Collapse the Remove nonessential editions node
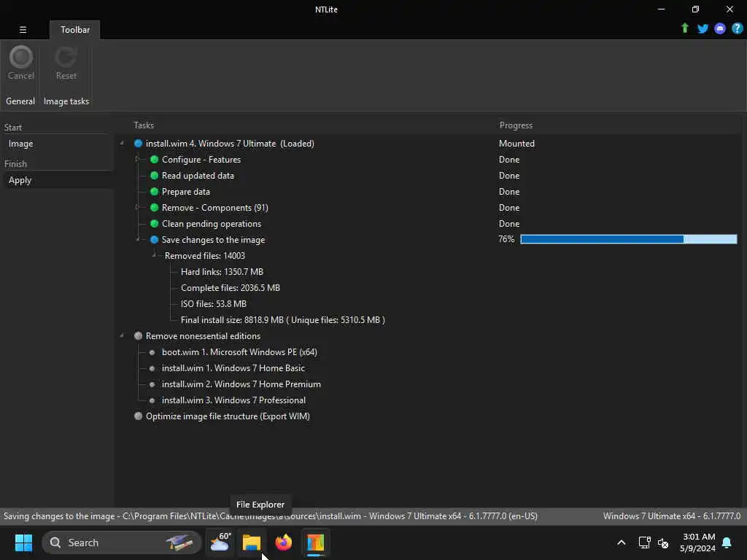Viewport: 747px width, 560px height. (122, 335)
